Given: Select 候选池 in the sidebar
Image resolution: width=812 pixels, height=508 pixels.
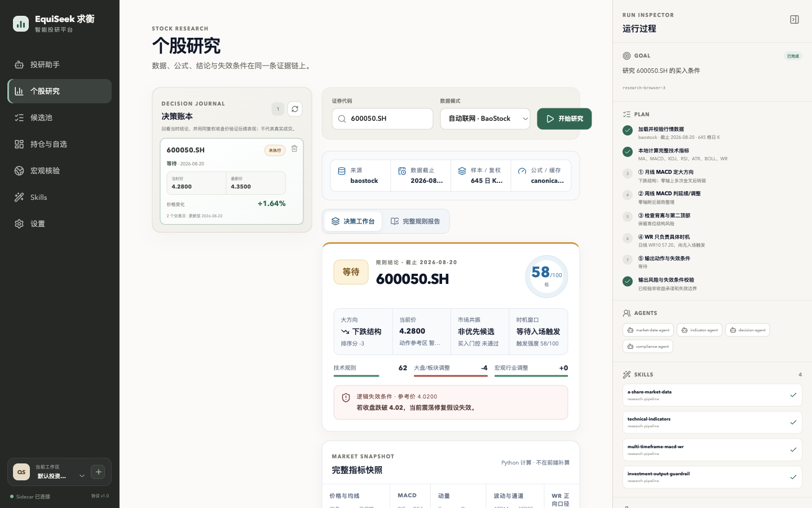Looking at the screenshot, I should tap(59, 117).
